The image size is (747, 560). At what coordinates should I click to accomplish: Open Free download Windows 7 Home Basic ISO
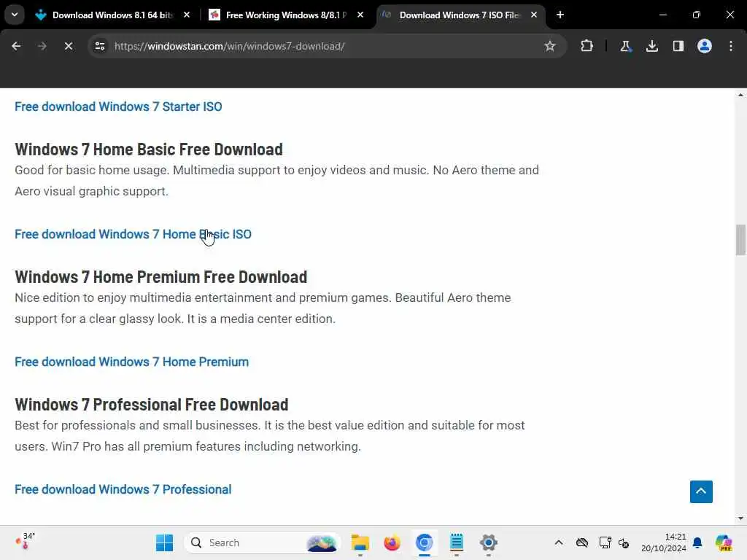coord(133,234)
